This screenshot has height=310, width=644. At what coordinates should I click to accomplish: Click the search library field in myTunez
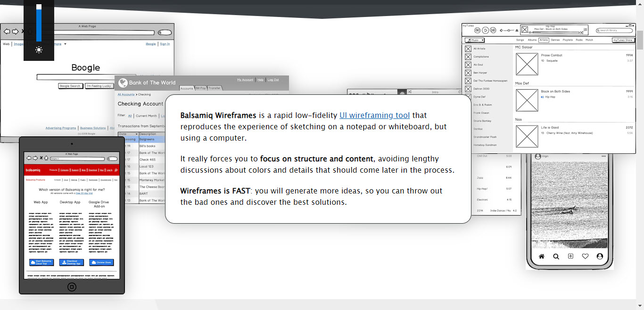pyautogui.click(x=614, y=30)
